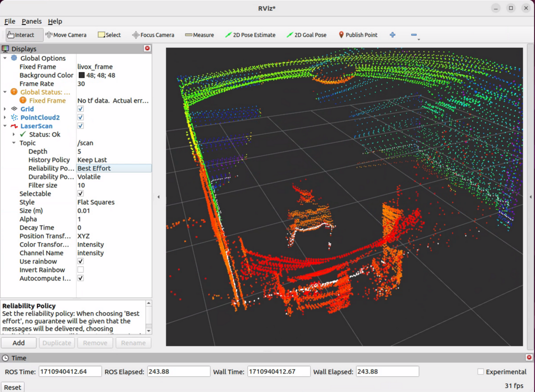Collapse the LaserScan display entry
Viewport: 535px width, 392px height.
click(x=5, y=126)
